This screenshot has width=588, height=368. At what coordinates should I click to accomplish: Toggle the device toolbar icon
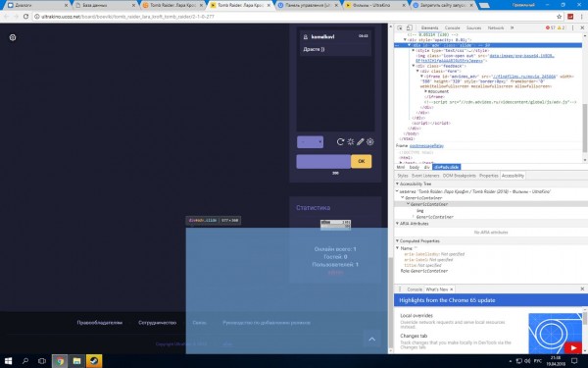coord(409,27)
